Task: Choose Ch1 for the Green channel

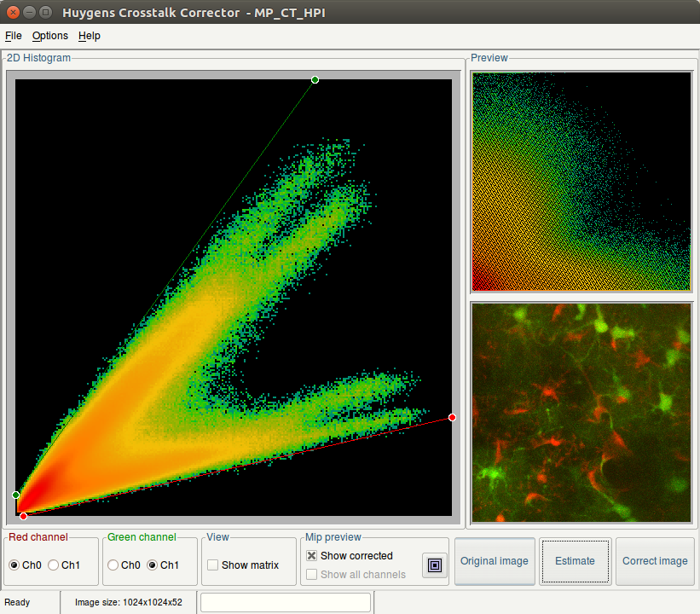Action: coord(153,565)
